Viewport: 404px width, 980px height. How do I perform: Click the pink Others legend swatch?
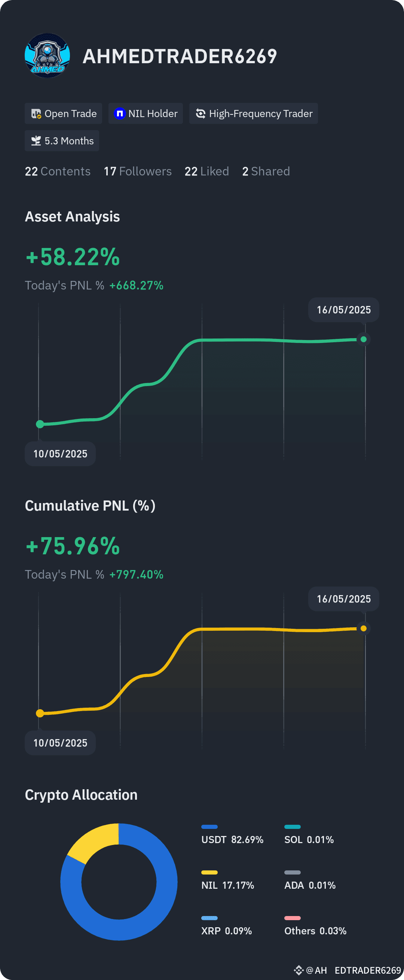(293, 918)
